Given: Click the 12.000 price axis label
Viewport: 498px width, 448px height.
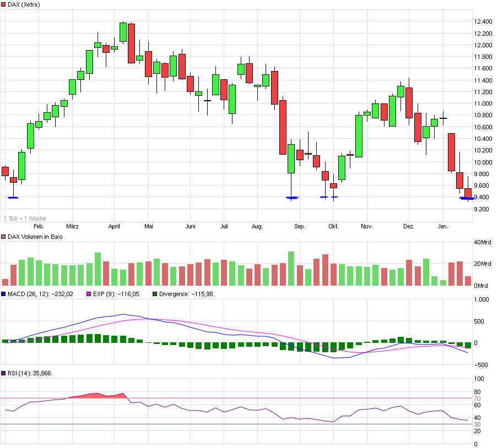Looking at the screenshot, I should [483, 45].
